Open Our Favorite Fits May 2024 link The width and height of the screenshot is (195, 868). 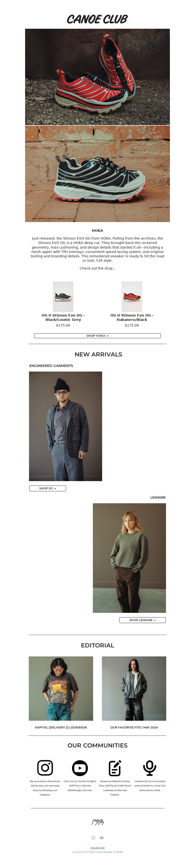point(134,727)
